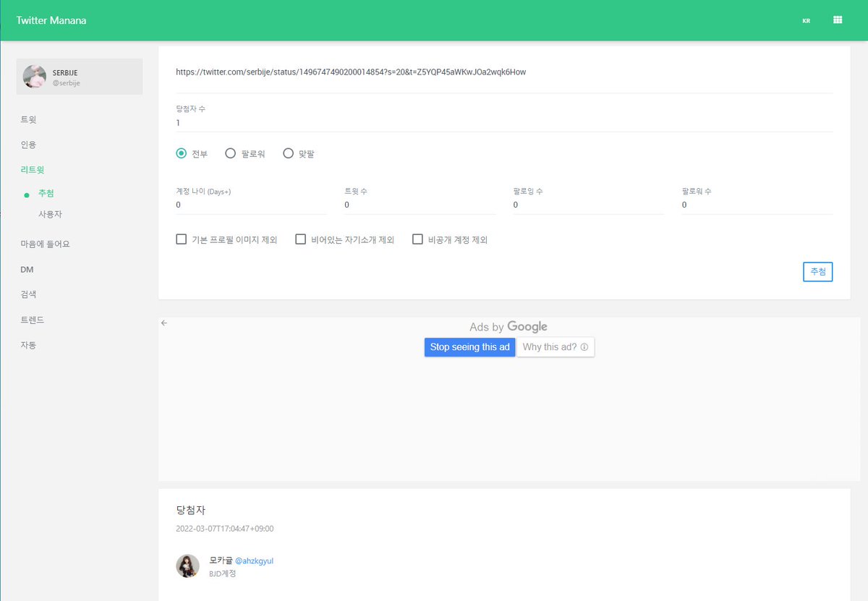Screen dimensions: 868x601
Task: Click the Ads by Google label
Action: point(509,327)
